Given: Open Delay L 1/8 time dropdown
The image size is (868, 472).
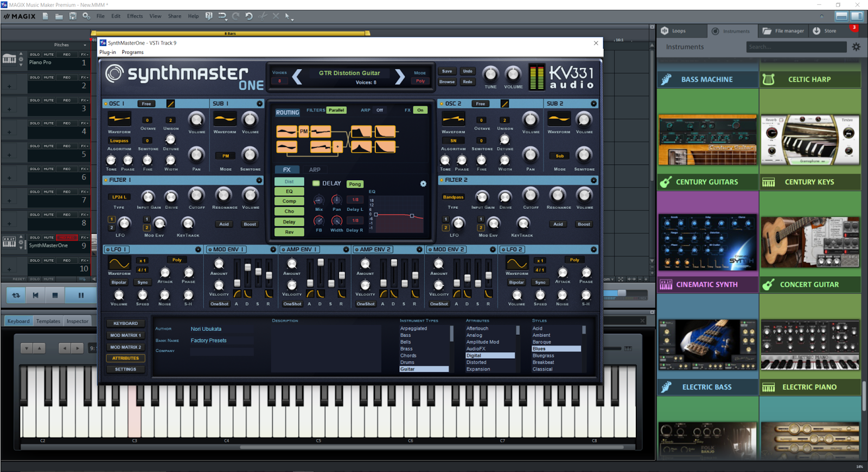Looking at the screenshot, I should [355, 200].
